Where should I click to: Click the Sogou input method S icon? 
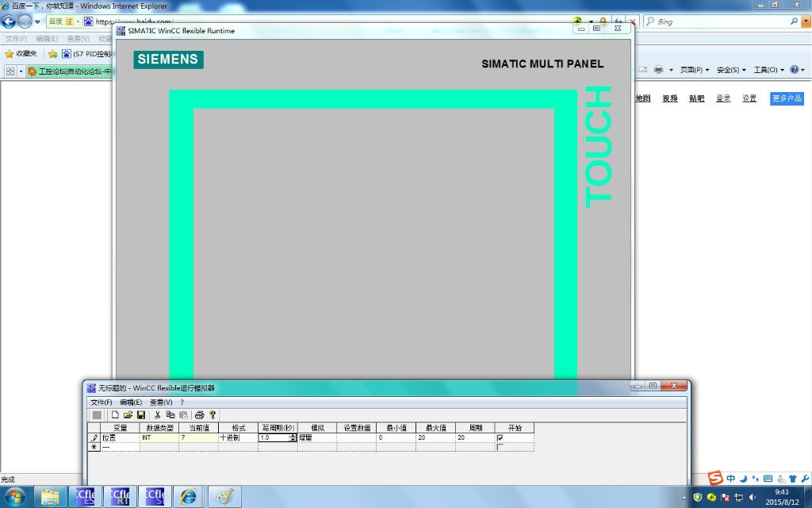(x=715, y=478)
